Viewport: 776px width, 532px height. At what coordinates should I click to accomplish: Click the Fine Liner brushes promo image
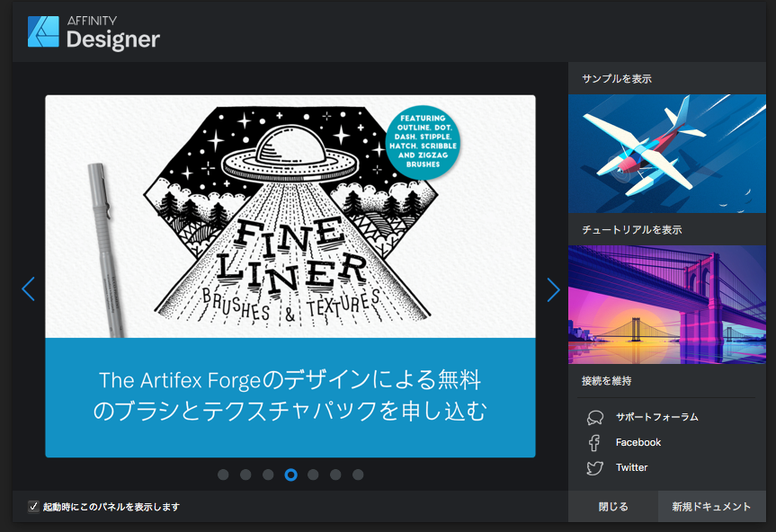click(290, 217)
